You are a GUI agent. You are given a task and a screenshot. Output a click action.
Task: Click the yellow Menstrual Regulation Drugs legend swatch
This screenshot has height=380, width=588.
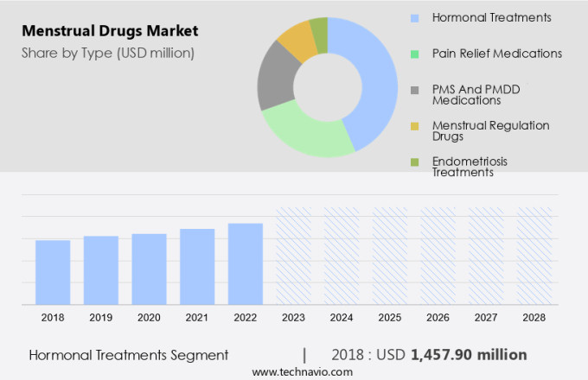coord(415,126)
